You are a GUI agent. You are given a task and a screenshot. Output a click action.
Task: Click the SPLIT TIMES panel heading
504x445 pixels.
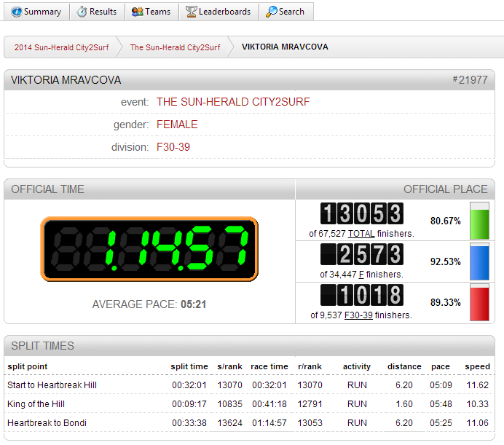click(x=42, y=346)
